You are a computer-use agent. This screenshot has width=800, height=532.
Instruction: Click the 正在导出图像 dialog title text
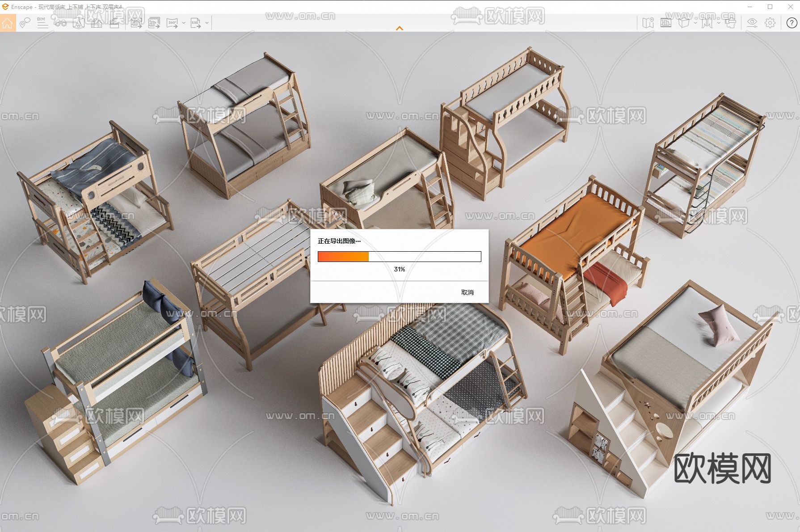click(339, 241)
